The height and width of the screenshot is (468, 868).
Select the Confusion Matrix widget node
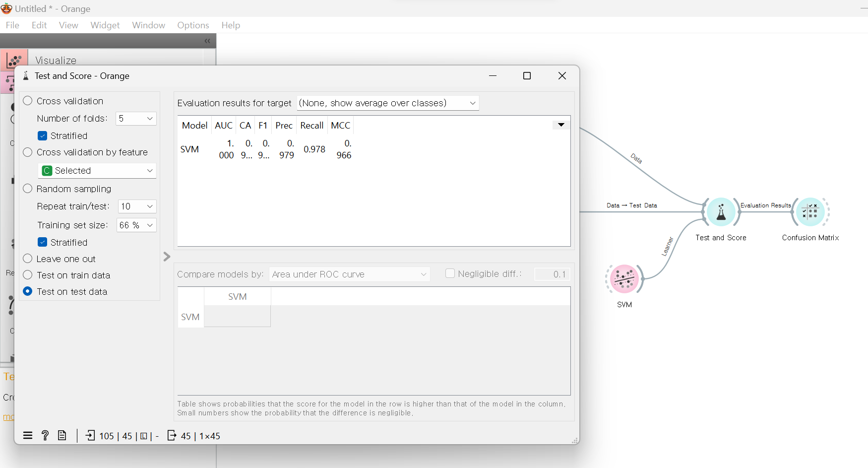(x=810, y=212)
